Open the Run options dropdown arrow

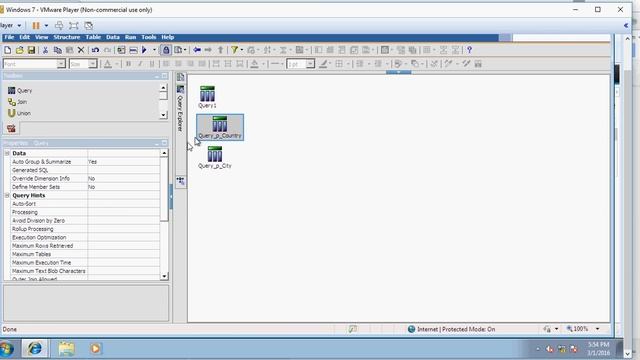pyautogui.click(x=154, y=50)
